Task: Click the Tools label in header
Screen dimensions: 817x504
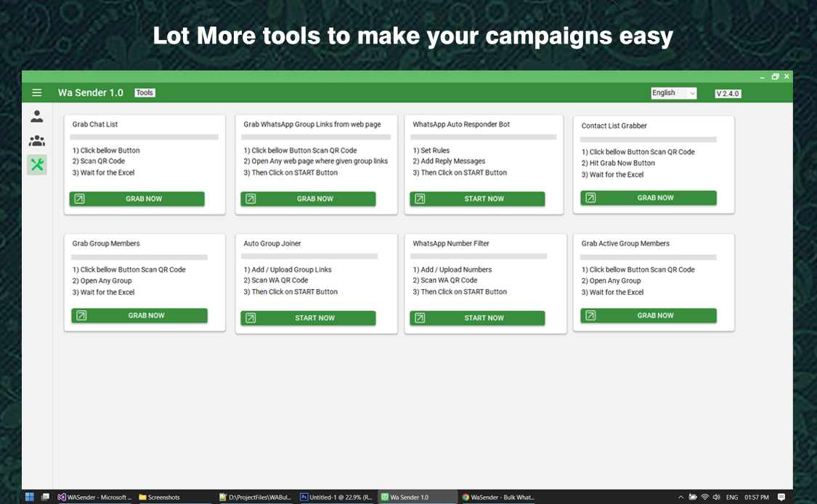Action: pyautogui.click(x=145, y=93)
